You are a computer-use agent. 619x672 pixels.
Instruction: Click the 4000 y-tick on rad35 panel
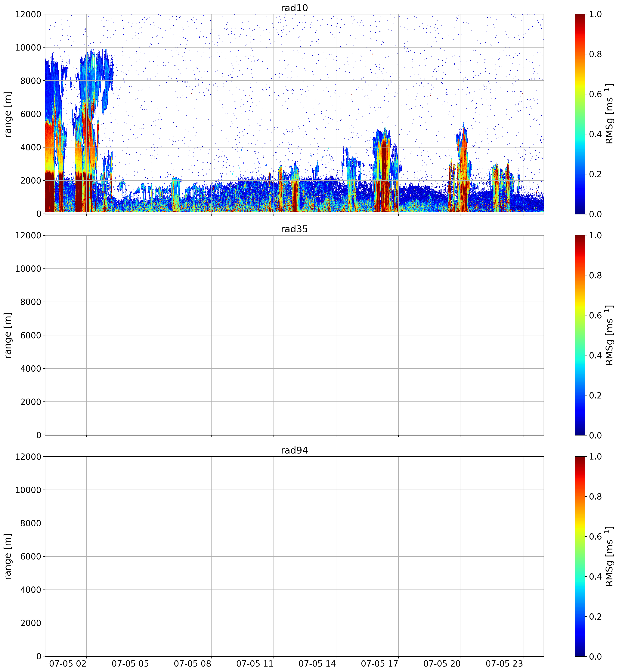(x=31, y=369)
